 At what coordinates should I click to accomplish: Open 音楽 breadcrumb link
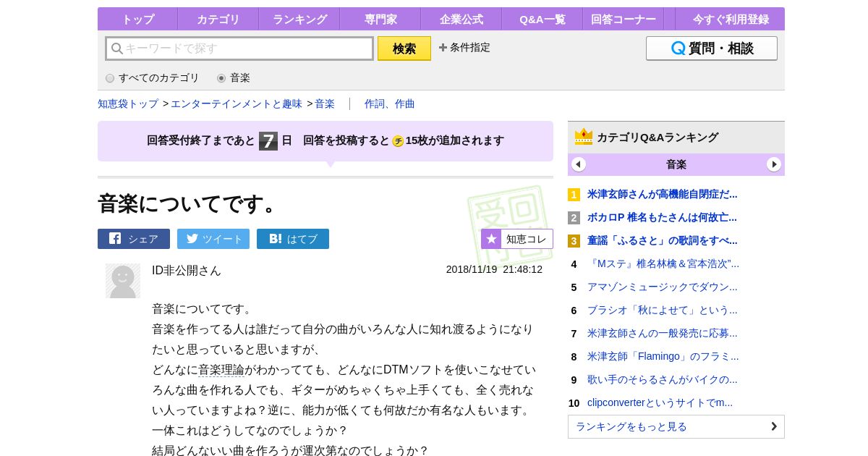325,104
